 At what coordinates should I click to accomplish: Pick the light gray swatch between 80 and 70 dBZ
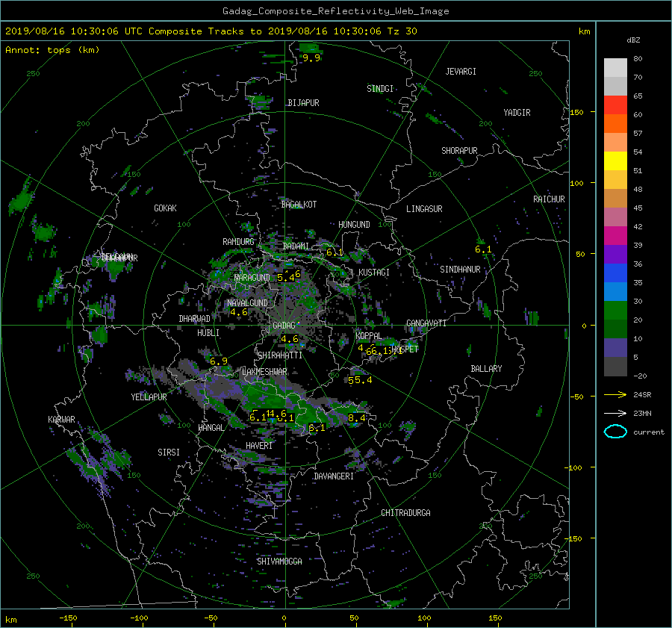(615, 68)
